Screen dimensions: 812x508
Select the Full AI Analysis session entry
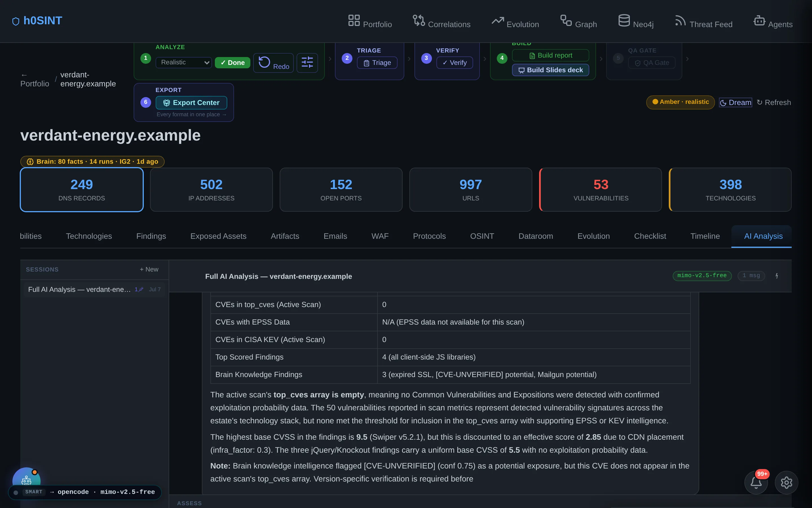[x=94, y=289]
